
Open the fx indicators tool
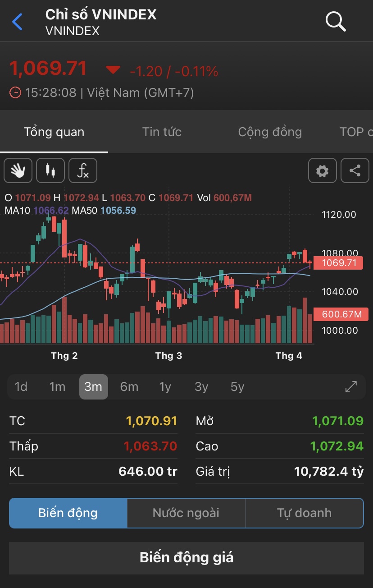83,171
